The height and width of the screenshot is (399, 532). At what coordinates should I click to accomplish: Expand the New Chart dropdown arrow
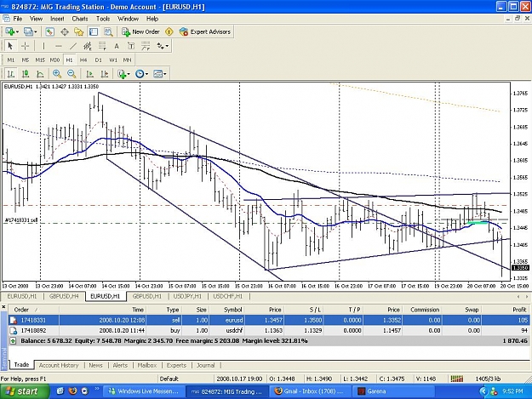(x=17, y=31)
